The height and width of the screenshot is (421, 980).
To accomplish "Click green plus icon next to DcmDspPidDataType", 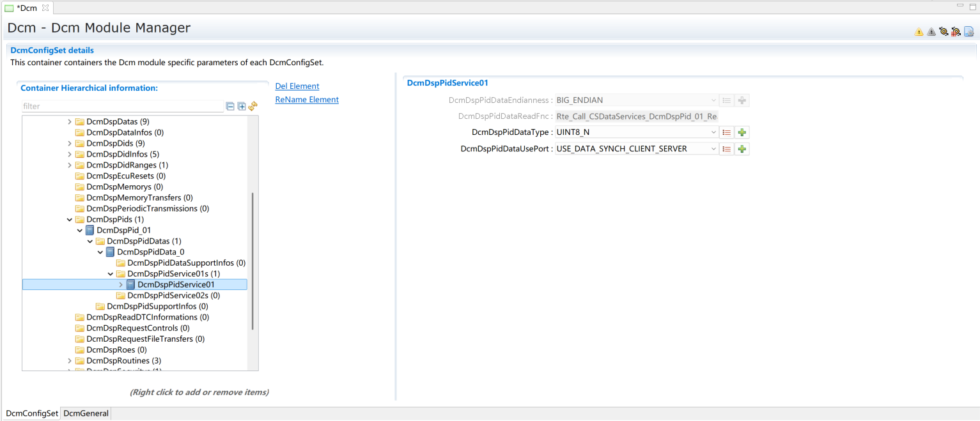I will 742,132.
